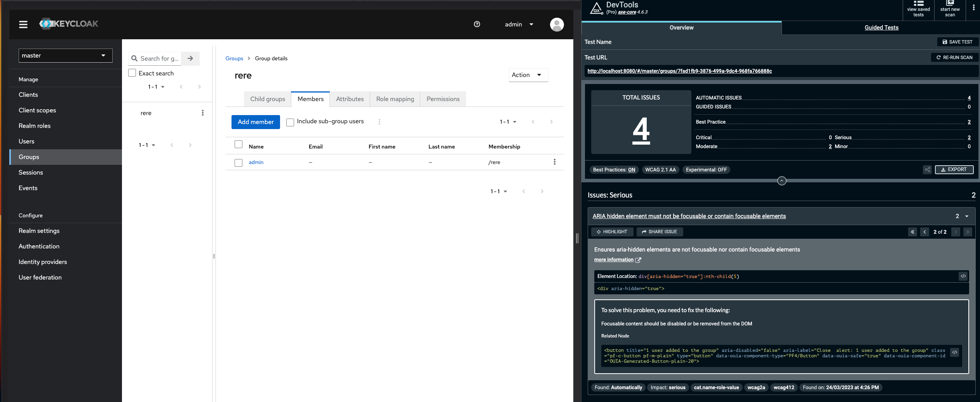This screenshot has width=980, height=402.
Task: Open the master realm dropdown
Action: pyautogui.click(x=65, y=55)
